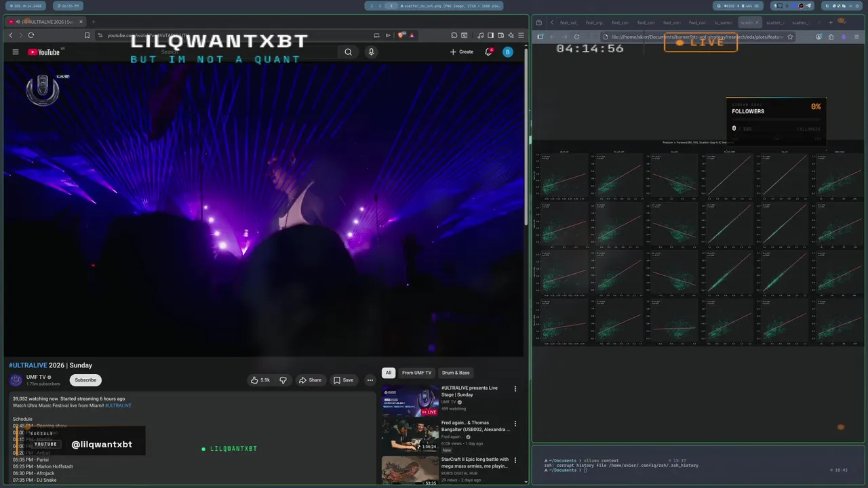
Task: Like the ULTRALIVE video
Action: pyautogui.click(x=260, y=380)
